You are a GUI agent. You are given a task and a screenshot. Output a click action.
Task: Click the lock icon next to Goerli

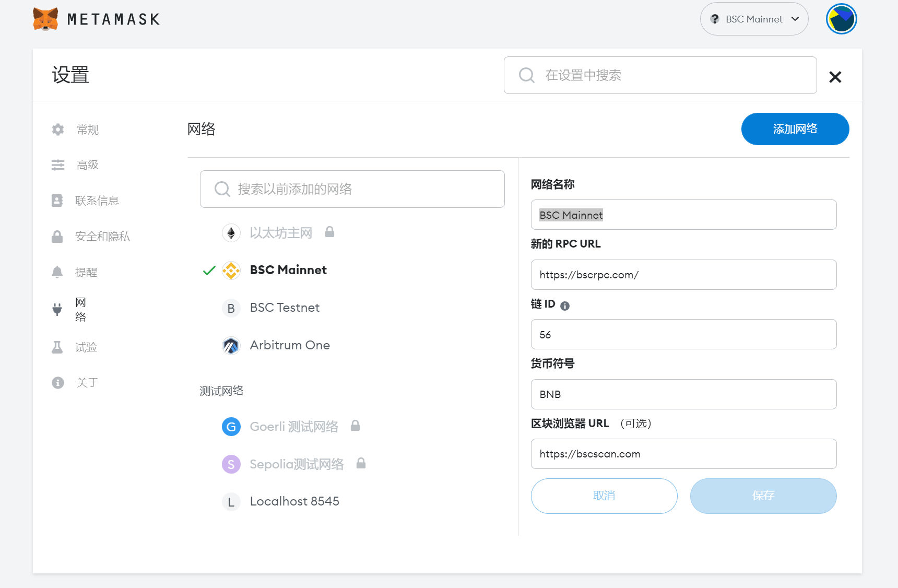(x=355, y=426)
